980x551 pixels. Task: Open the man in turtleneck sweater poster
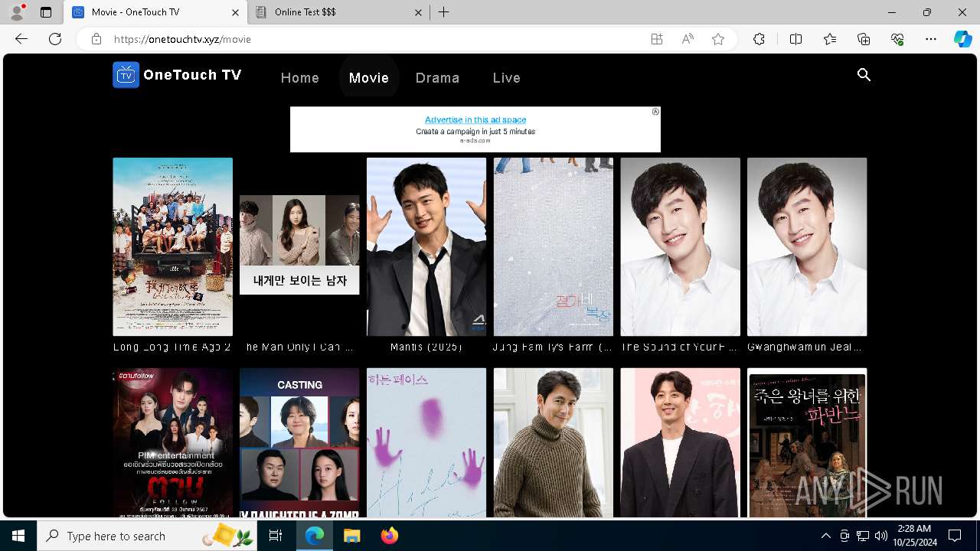point(554,442)
